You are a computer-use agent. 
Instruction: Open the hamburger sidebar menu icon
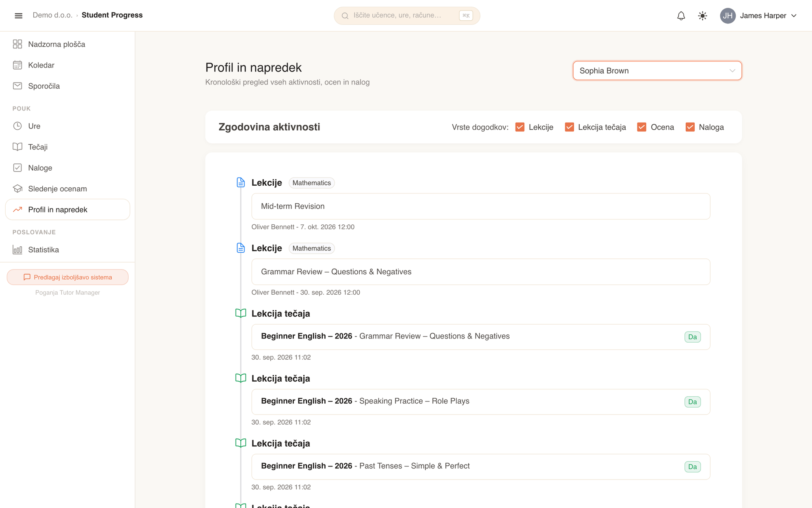[18, 15]
